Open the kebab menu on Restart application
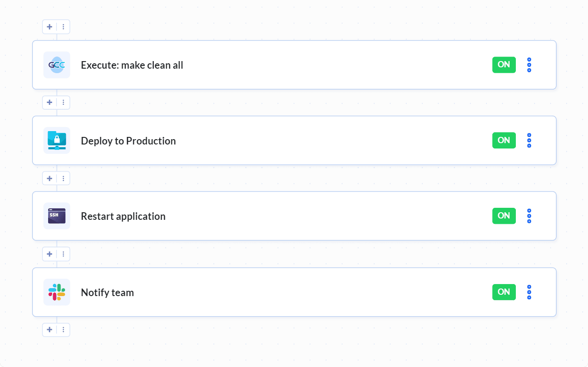The height and width of the screenshot is (367, 588). coord(529,216)
